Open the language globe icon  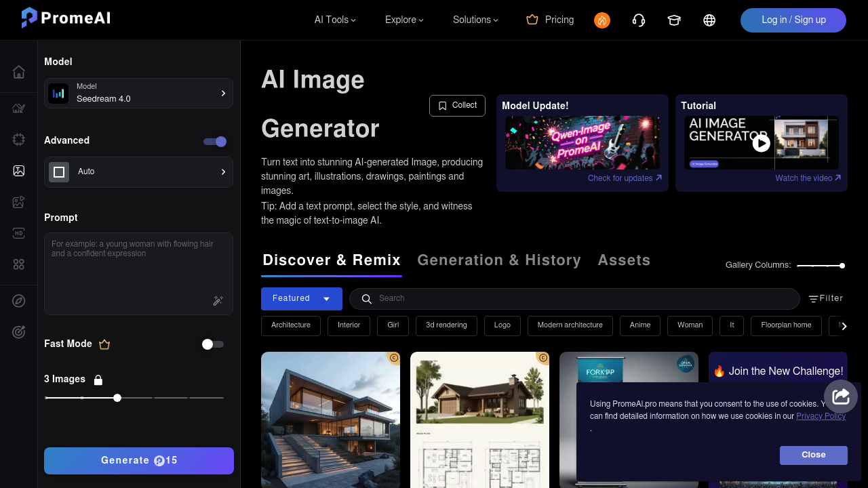(709, 20)
